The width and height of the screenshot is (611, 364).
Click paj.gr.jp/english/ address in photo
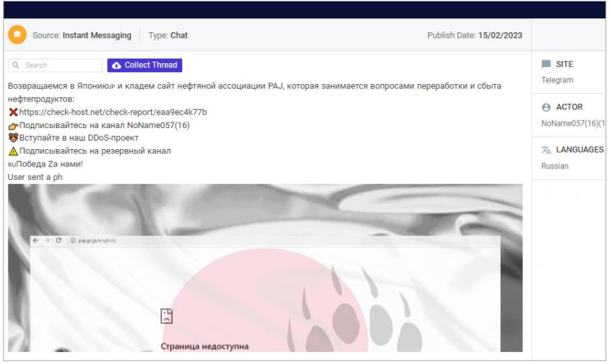tap(97, 241)
